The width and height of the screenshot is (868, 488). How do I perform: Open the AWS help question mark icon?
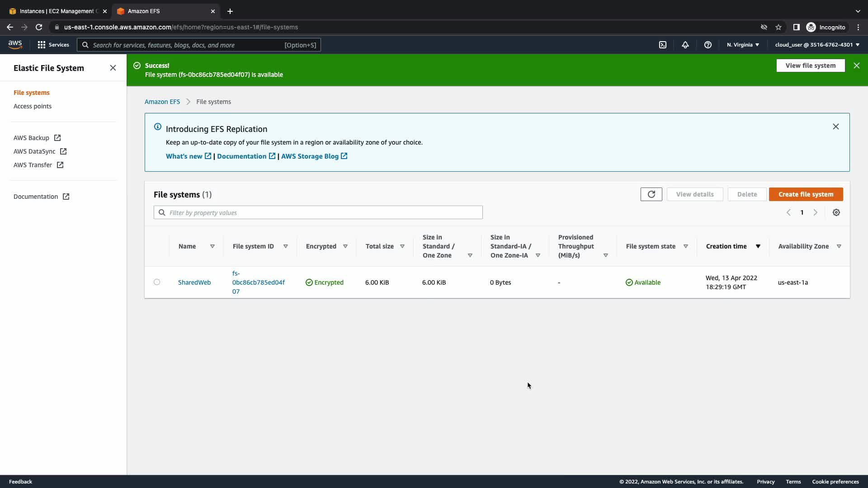[708, 45]
